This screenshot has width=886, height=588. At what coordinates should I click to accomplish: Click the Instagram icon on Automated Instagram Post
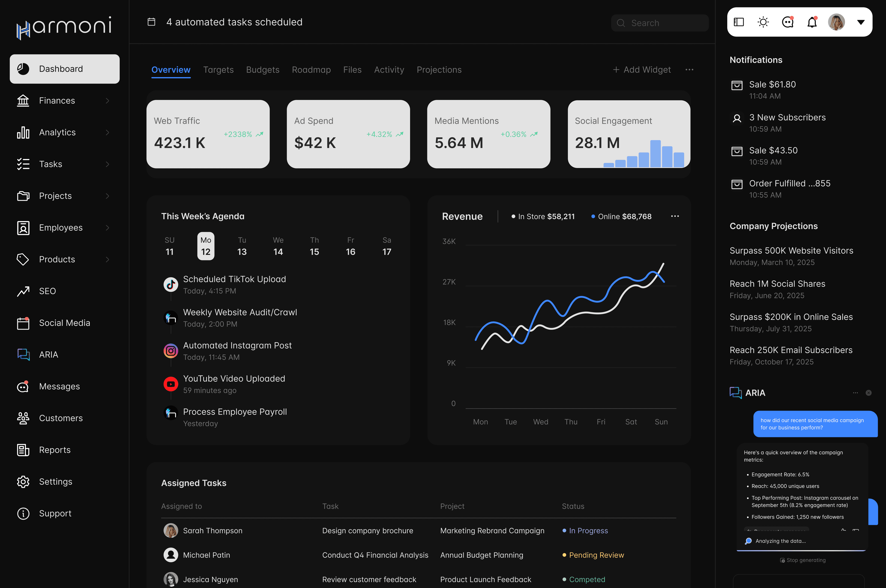click(x=171, y=351)
